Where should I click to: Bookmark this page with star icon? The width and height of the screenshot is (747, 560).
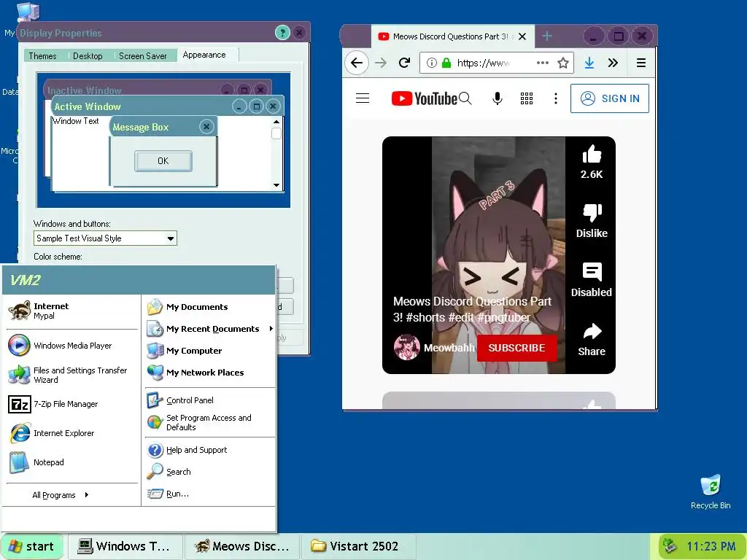(x=563, y=63)
